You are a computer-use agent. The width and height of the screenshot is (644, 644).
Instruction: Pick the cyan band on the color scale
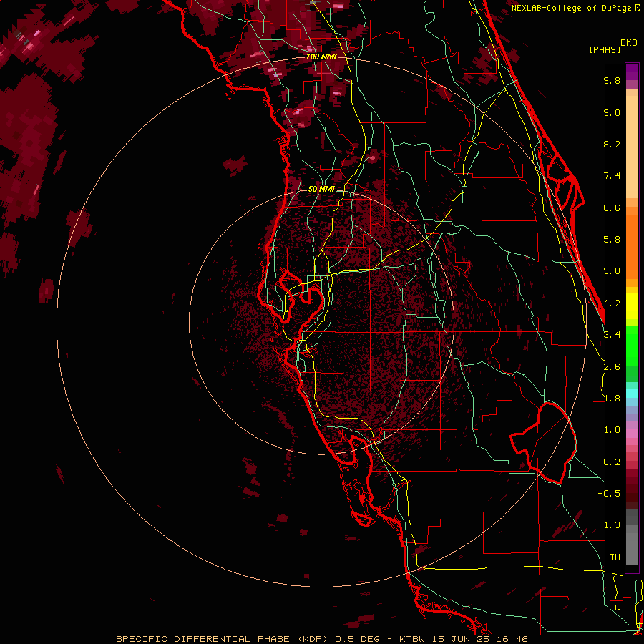click(x=632, y=394)
